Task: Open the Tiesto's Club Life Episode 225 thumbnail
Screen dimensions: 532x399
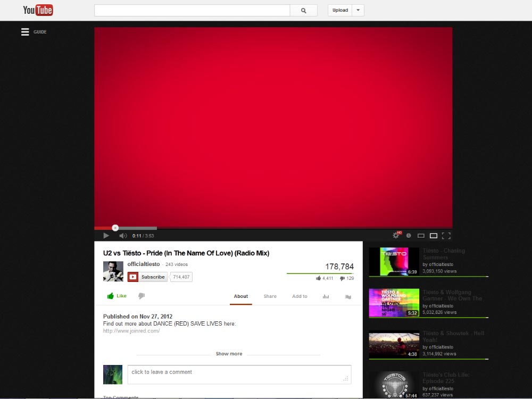Action: (394, 384)
